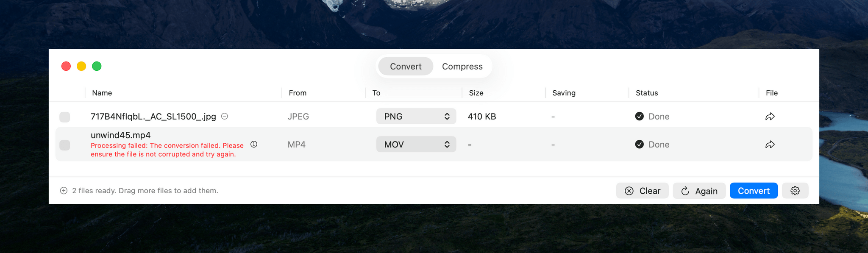Tick the checkbox for the JPG file row
Screen dimensions: 868x253
[x=65, y=117]
